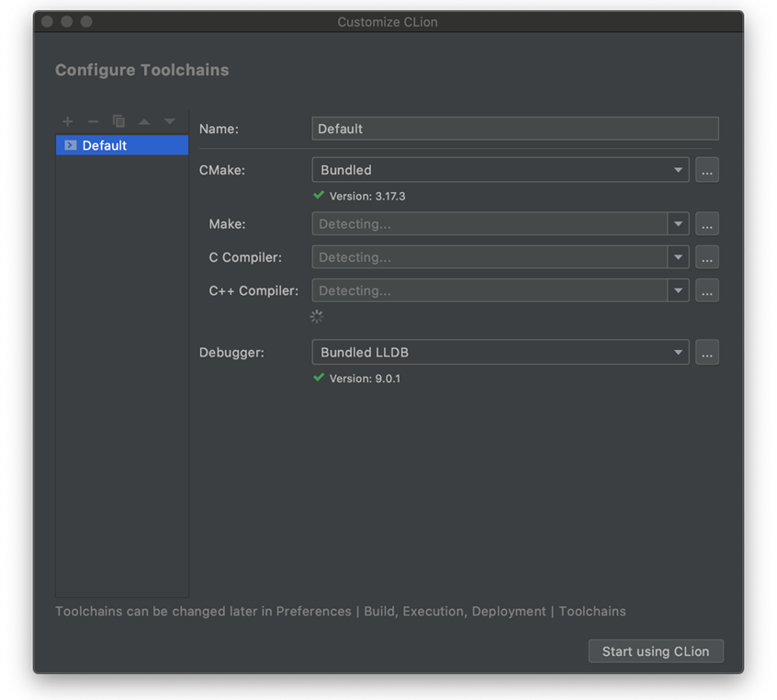Viewport: 777px width, 700px height.
Task: Expand the C++ Compiler dropdown arrow
Action: [x=678, y=290]
